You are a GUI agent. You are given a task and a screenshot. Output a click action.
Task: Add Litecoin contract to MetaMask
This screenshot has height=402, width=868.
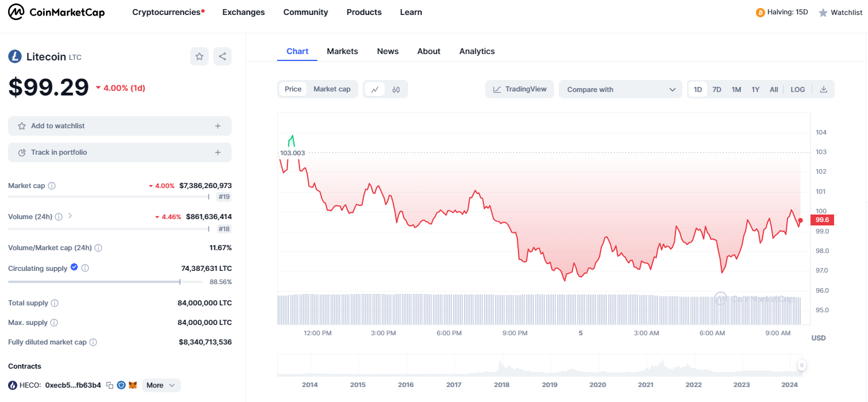click(x=133, y=385)
